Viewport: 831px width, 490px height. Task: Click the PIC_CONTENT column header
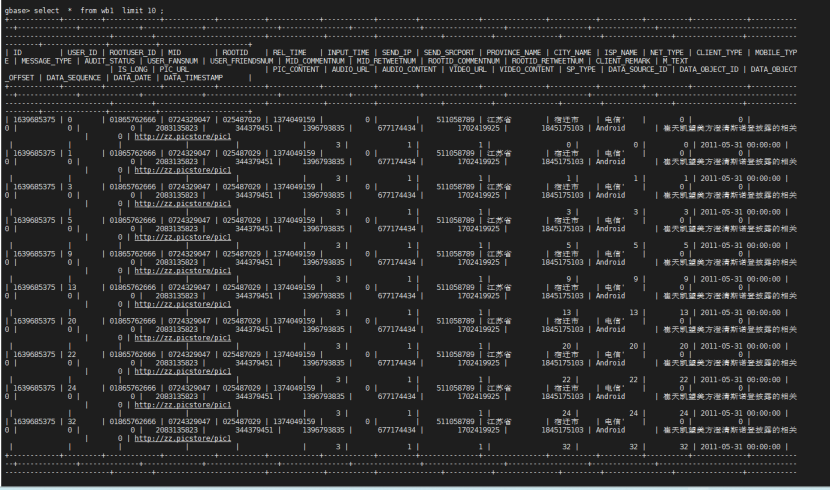click(x=296, y=69)
